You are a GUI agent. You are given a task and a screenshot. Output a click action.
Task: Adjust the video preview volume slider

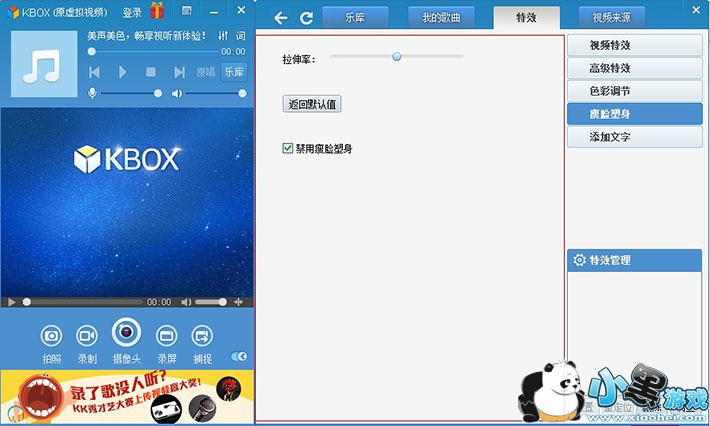(211, 302)
